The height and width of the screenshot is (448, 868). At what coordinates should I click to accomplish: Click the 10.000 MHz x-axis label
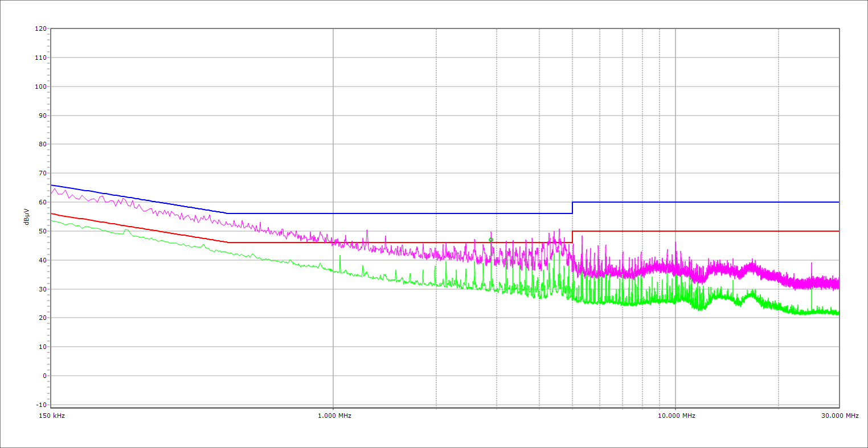[676, 416]
